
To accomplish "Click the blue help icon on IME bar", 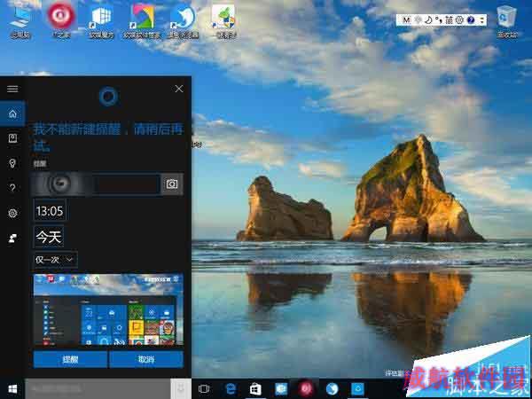I will click(x=470, y=20).
